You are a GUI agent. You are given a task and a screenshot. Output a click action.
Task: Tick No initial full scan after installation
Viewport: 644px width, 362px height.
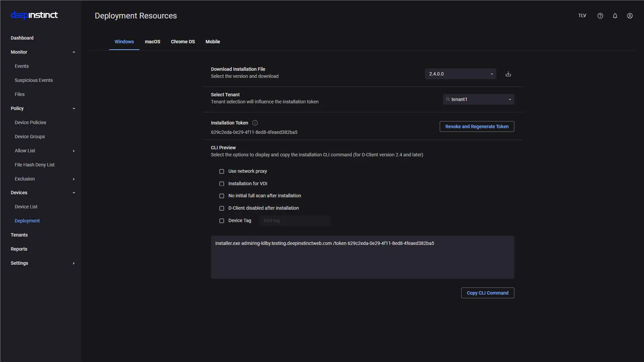pyautogui.click(x=222, y=196)
